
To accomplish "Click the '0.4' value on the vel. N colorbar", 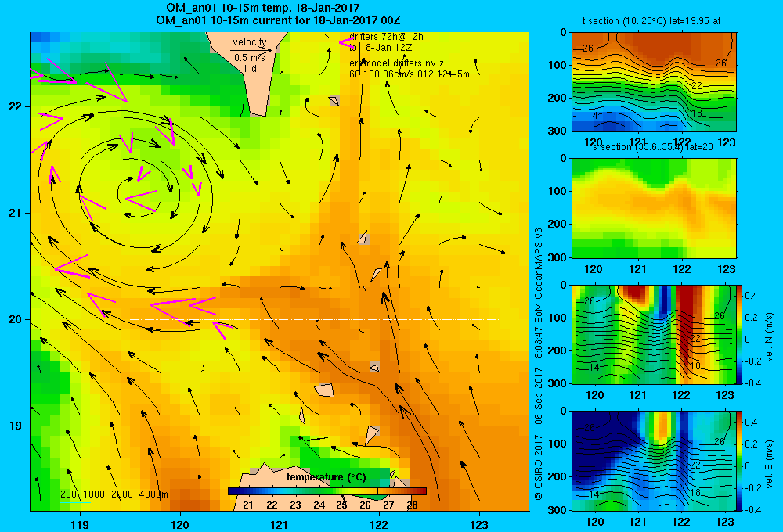I will pos(751,296).
